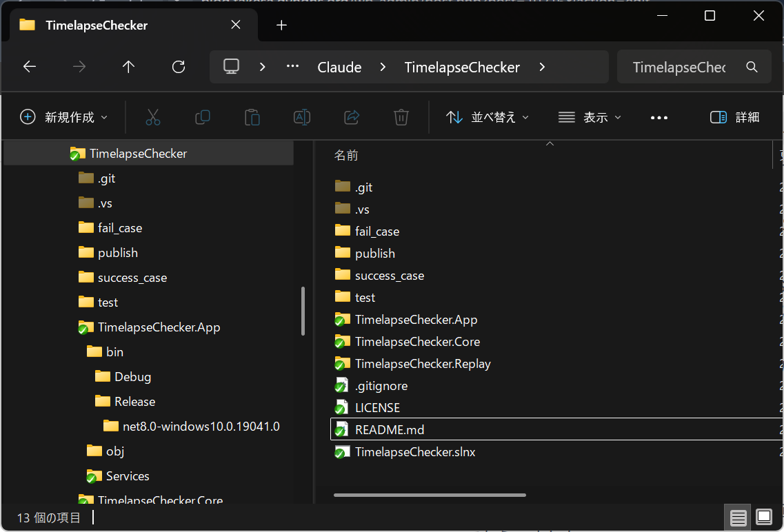Screen dimensions: 784x532
Task: Click the file list horizontal scrollbar
Action: pyautogui.click(x=430, y=495)
